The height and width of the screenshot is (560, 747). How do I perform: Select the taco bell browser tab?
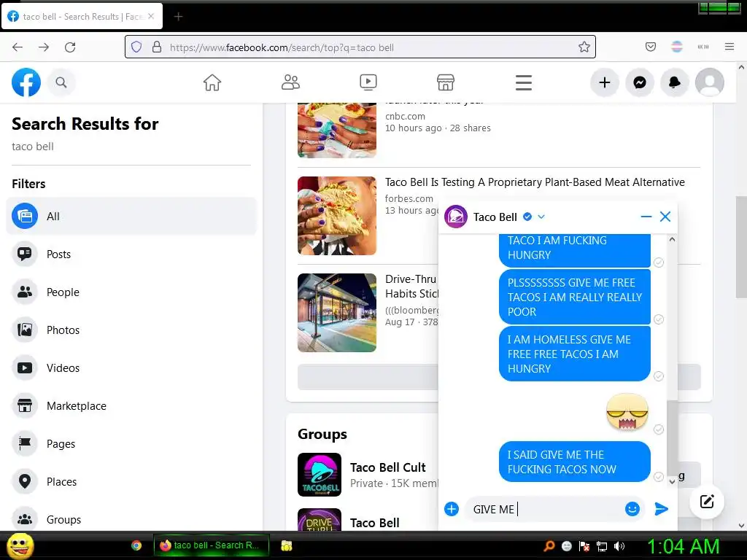click(x=82, y=17)
